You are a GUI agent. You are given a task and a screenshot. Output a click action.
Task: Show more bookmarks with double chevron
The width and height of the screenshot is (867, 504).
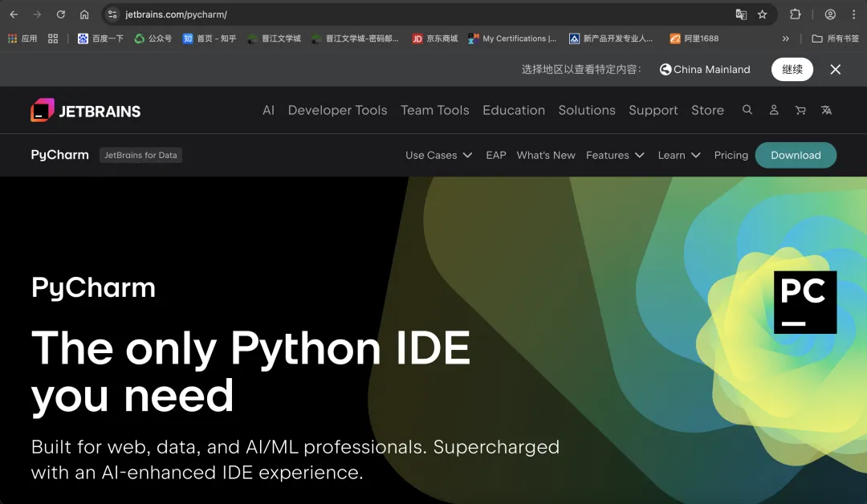pos(786,39)
